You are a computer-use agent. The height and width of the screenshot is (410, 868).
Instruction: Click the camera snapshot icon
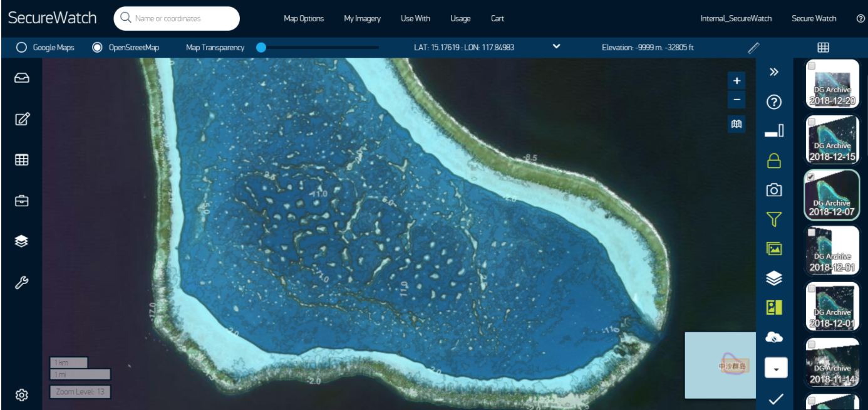click(x=774, y=190)
